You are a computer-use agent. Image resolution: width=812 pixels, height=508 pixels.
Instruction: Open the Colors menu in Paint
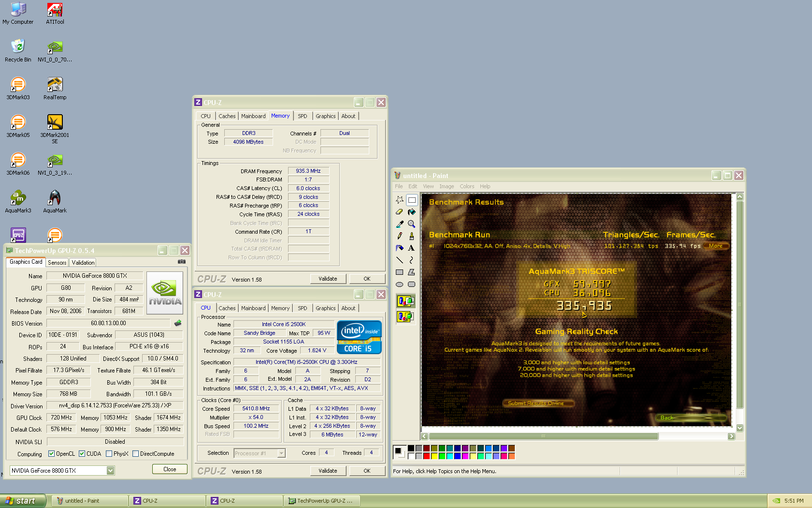point(467,186)
